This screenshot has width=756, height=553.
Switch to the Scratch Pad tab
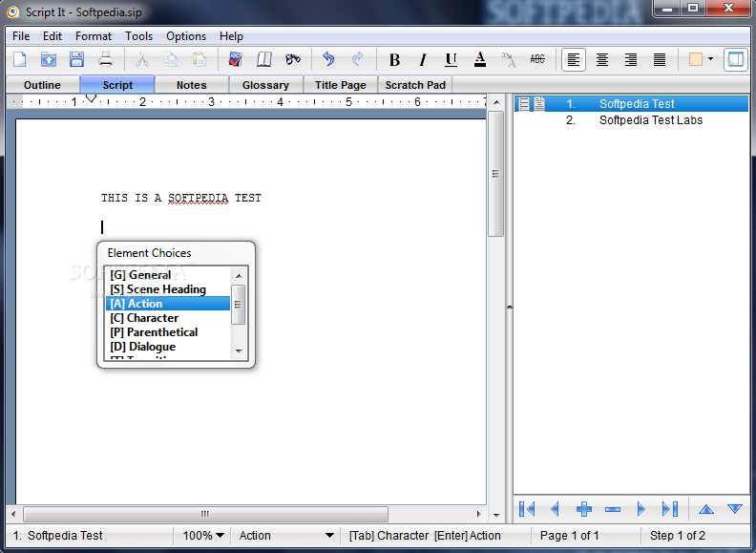(415, 85)
